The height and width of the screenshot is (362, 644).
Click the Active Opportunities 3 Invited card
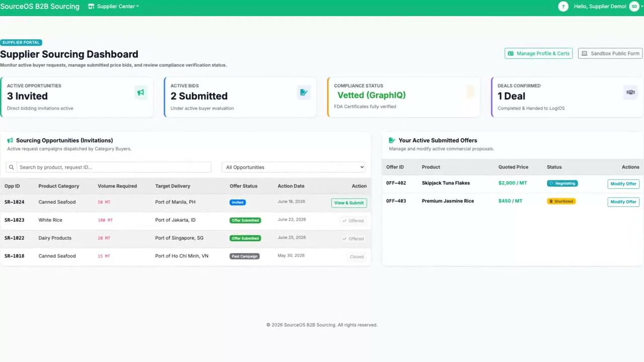77,97
